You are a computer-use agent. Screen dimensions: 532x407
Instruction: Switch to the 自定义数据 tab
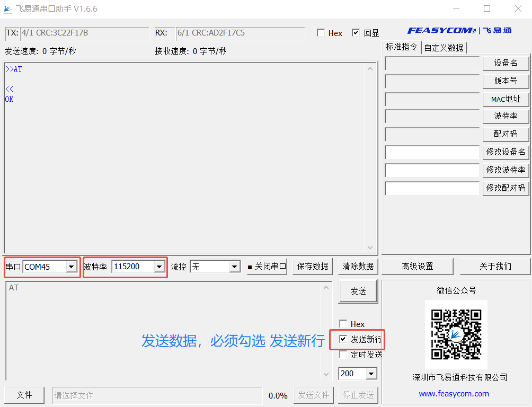(x=444, y=48)
